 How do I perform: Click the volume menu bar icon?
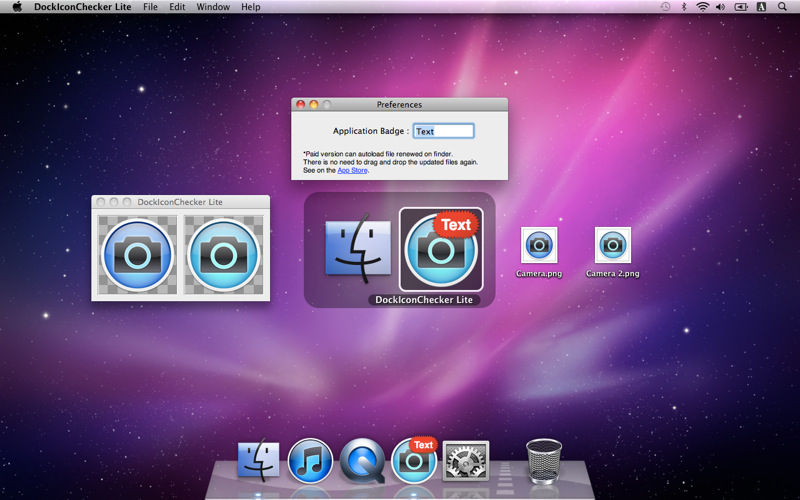coord(720,7)
